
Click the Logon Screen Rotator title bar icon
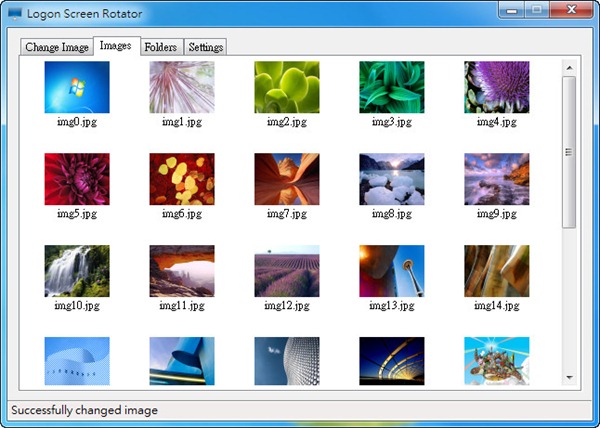pyautogui.click(x=15, y=12)
